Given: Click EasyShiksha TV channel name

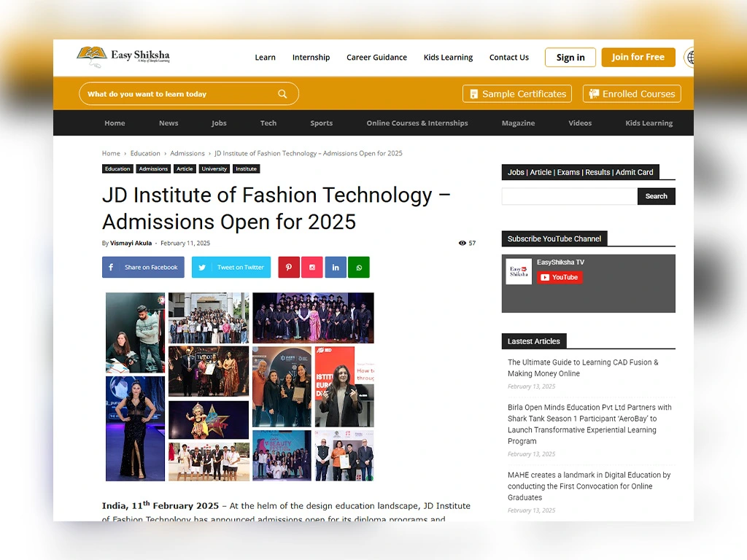Looking at the screenshot, I should [x=560, y=262].
